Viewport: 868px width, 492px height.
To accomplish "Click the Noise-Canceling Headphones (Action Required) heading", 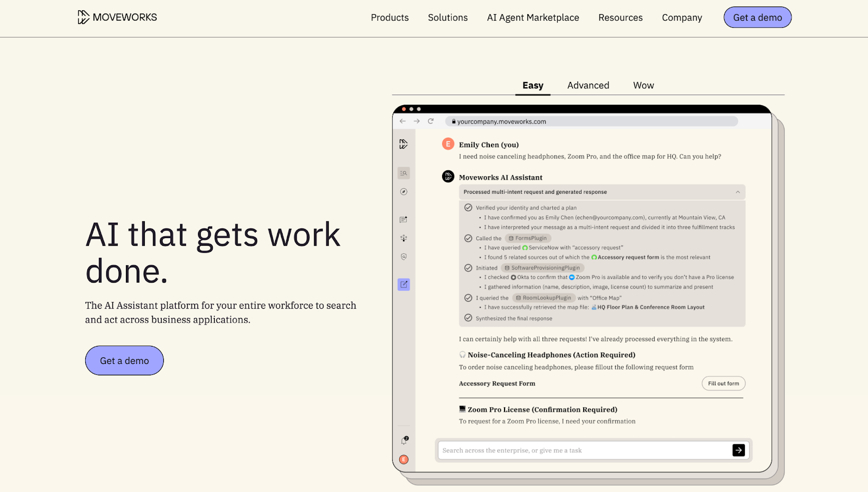I will (551, 355).
